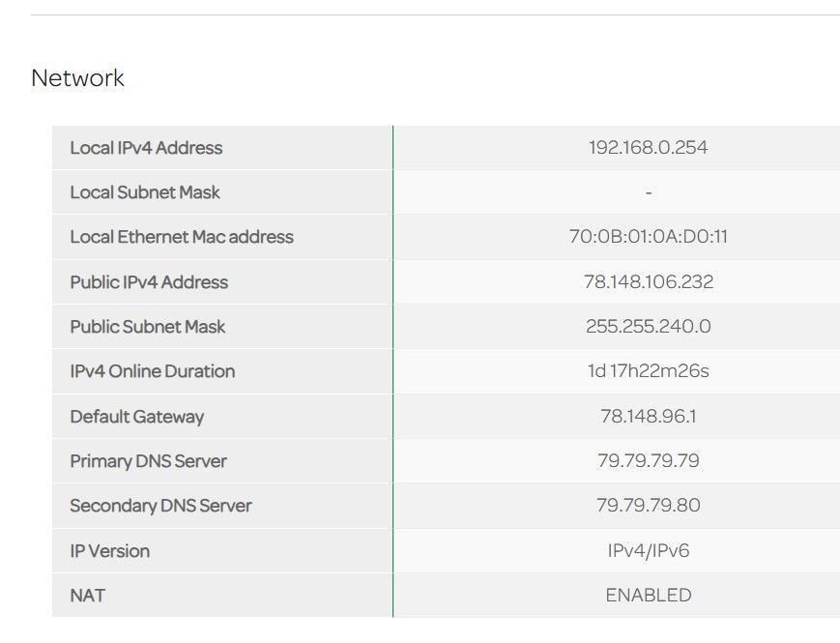Click the Public Subnet Mask label

[148, 327]
